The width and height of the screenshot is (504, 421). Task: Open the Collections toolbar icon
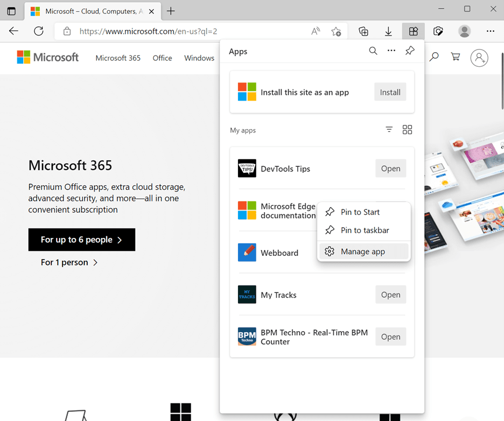coord(363,31)
